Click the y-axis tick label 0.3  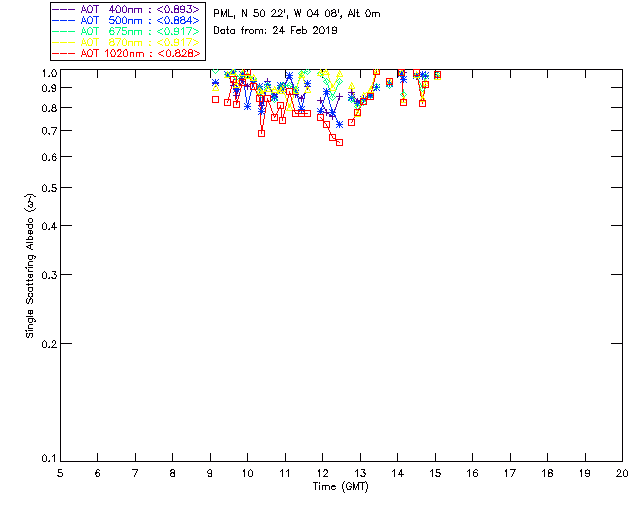point(51,275)
